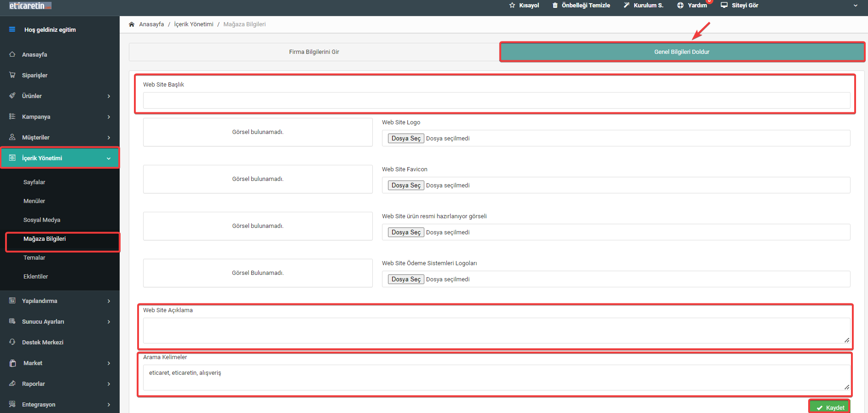Go to Anasayfa breadcrumb link
Image resolution: width=868 pixels, height=413 pixels.
[x=151, y=24]
